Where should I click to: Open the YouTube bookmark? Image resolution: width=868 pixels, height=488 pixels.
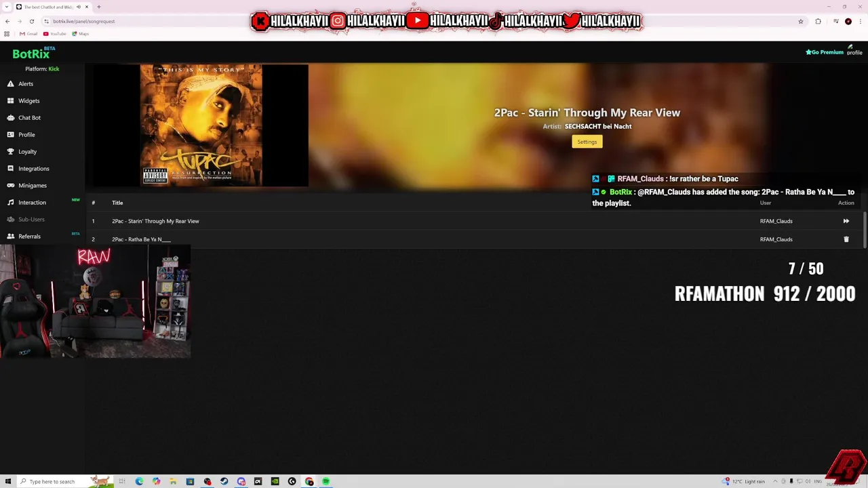[54, 34]
